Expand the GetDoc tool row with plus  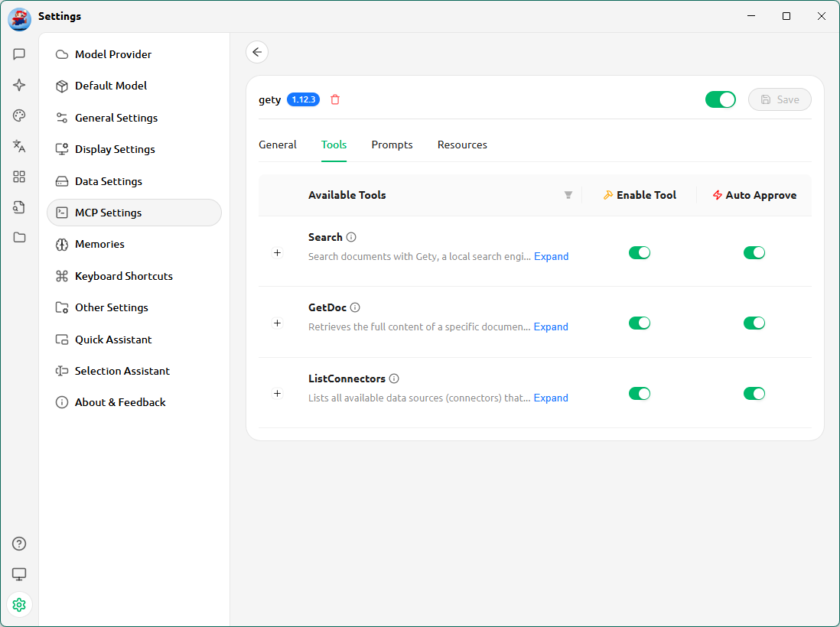(x=278, y=323)
